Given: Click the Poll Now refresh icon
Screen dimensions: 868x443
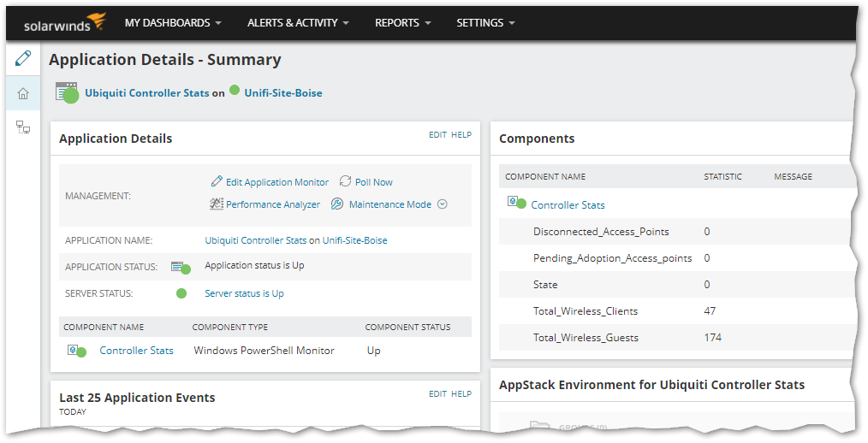Looking at the screenshot, I should [346, 181].
